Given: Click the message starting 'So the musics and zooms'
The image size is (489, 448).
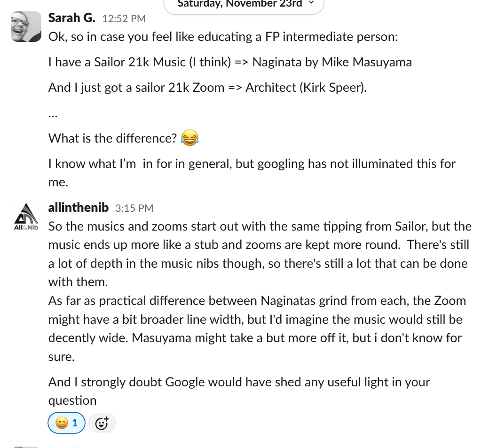Looking at the screenshot, I should [260, 254].
